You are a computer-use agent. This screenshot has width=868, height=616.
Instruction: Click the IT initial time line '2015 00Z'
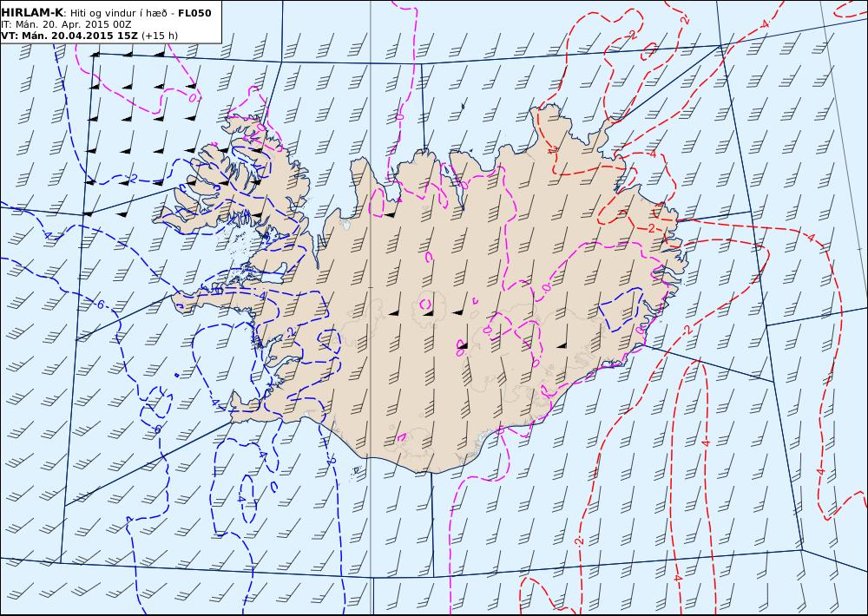(109, 24)
